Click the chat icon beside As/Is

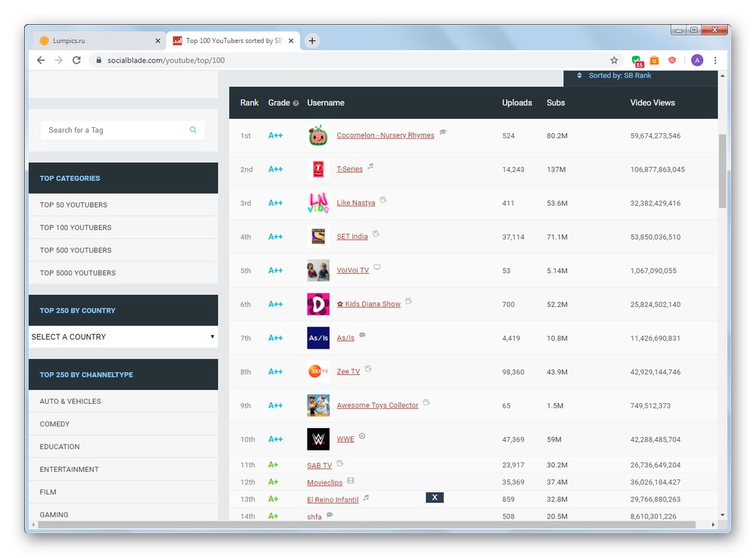(363, 335)
